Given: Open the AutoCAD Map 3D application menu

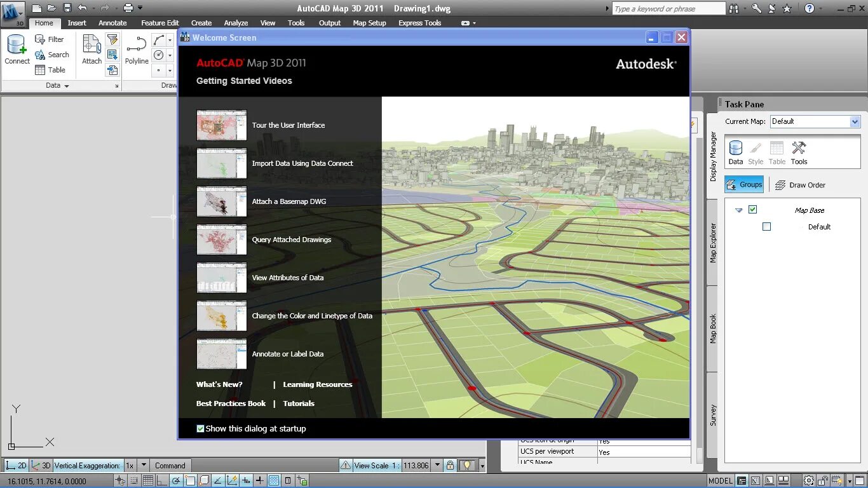Looking at the screenshot, I should click(x=13, y=13).
